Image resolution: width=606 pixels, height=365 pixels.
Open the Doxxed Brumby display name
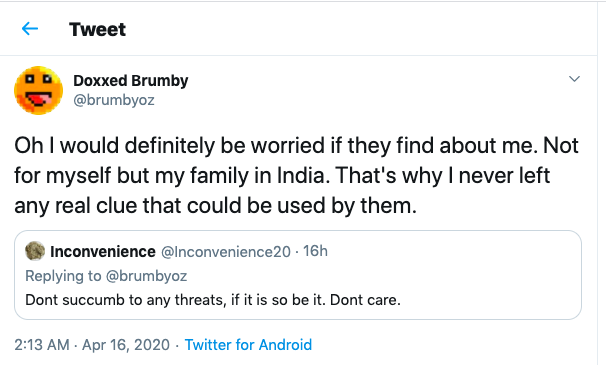(131, 80)
